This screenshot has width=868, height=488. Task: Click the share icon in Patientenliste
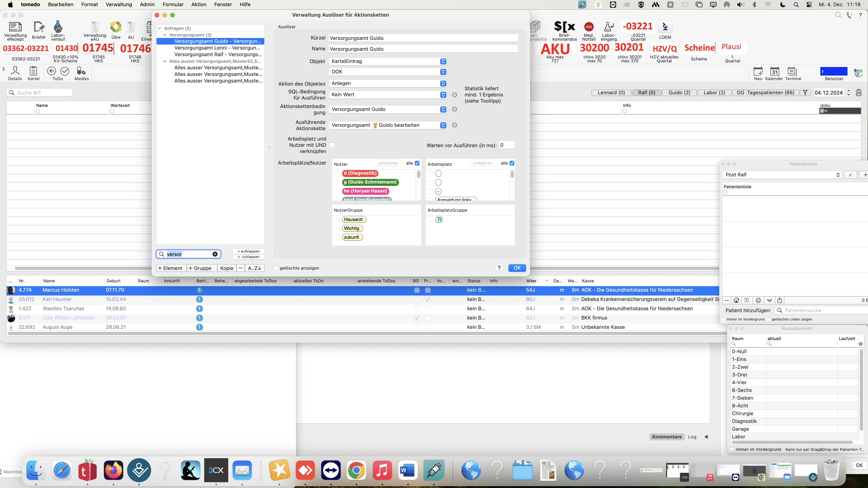(780, 300)
